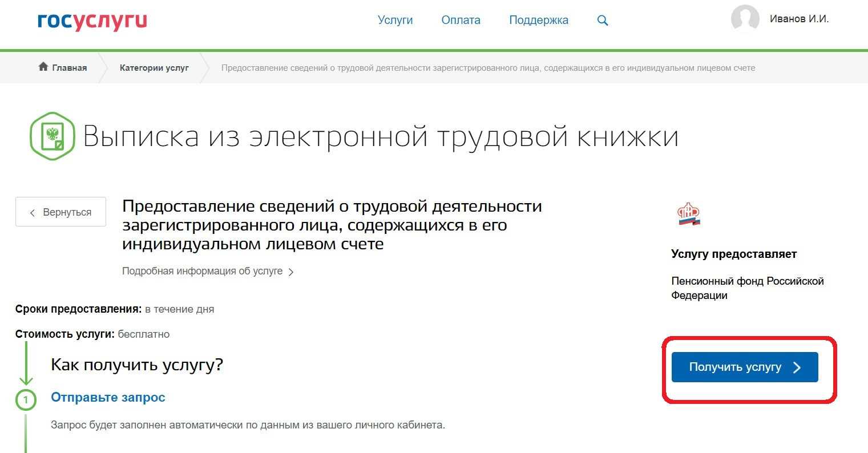Click the Услугу предоставляет label
This screenshot has width=868, height=453.
pos(734,254)
